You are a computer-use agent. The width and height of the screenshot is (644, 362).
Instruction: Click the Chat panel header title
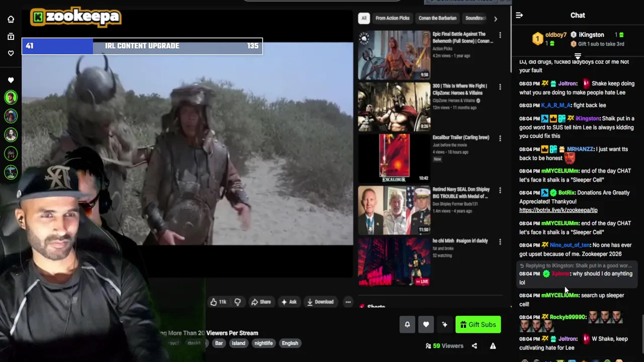(x=578, y=16)
